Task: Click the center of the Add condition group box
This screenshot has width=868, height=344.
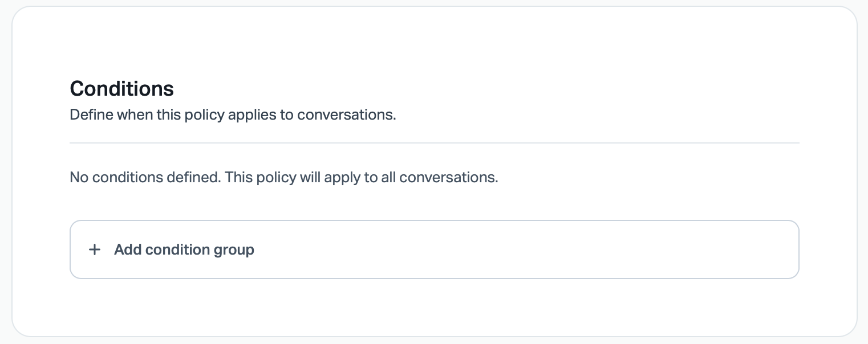Action: [x=434, y=249]
